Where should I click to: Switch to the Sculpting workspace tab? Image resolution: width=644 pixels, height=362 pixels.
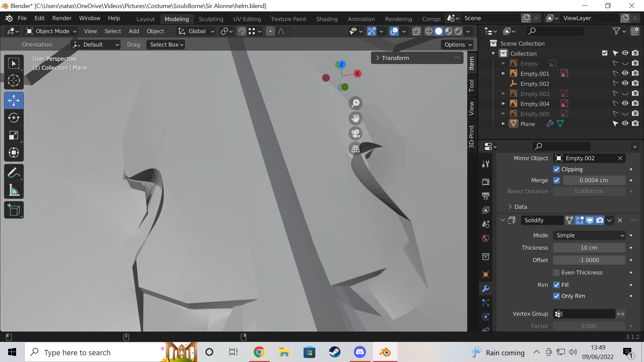point(211,19)
